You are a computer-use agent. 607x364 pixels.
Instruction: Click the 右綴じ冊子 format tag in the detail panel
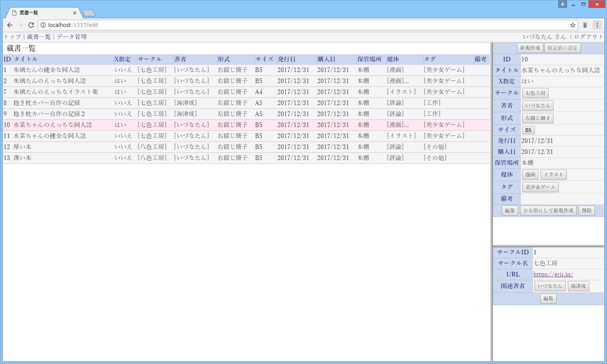[538, 118]
